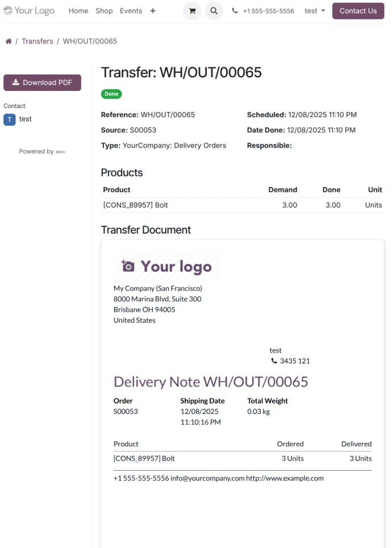Screen dimensions: 392x548
Task: Click the test contact avatar
Action: [x=10, y=119]
